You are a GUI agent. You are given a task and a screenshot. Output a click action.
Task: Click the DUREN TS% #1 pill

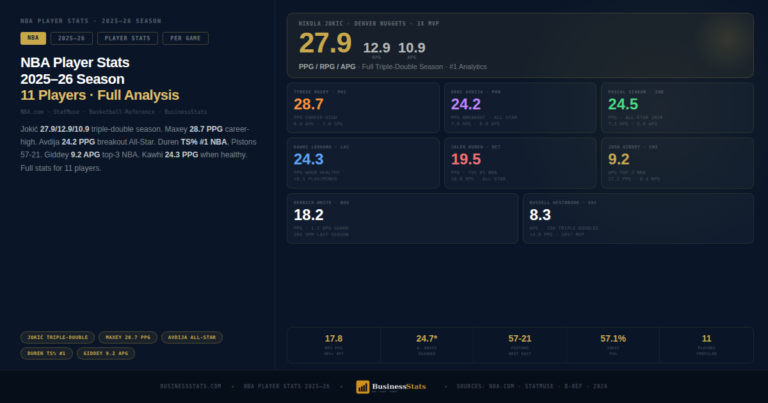[x=47, y=353]
